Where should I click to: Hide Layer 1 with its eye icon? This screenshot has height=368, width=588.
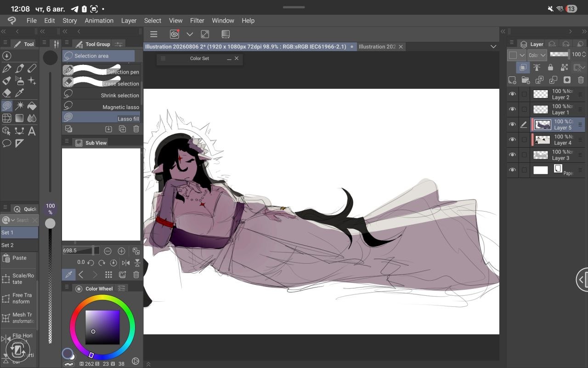tap(512, 109)
